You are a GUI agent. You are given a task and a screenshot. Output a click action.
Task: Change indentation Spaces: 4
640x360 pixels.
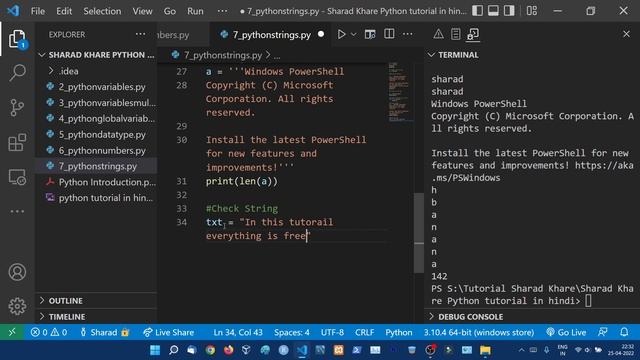(292, 332)
